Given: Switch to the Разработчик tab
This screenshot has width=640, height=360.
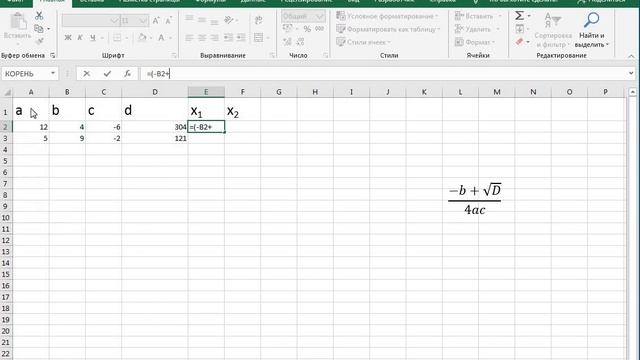Looking at the screenshot, I should tap(394, 2).
